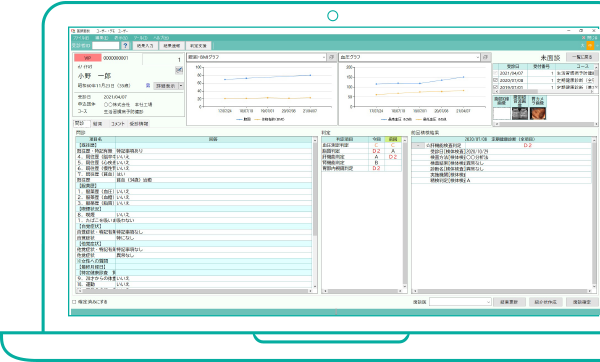Viewport: 600px width, 362px height.
Task: Collapse the liver function exam tree node
Action: coord(418,145)
